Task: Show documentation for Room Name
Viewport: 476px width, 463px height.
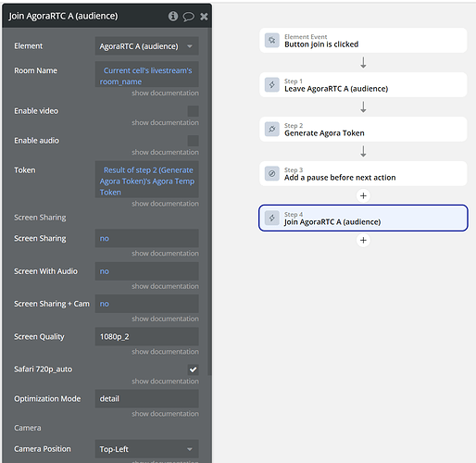Action: (x=165, y=94)
